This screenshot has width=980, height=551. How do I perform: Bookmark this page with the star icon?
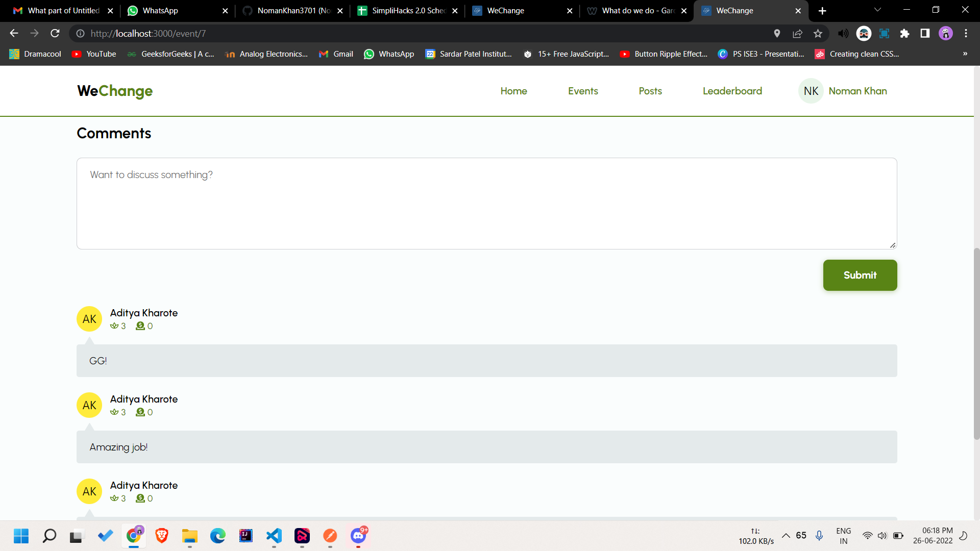pos(818,34)
